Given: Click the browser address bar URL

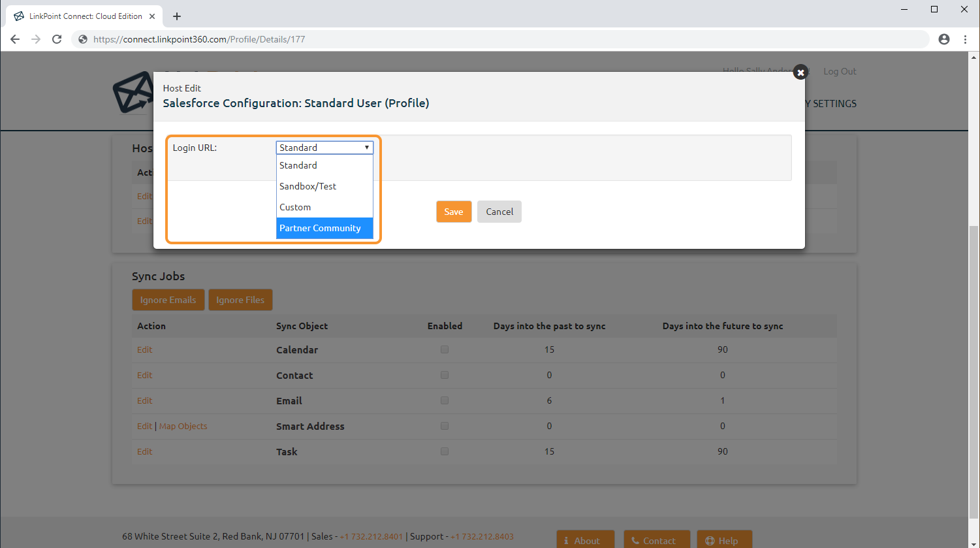Looking at the screenshot, I should (x=199, y=39).
